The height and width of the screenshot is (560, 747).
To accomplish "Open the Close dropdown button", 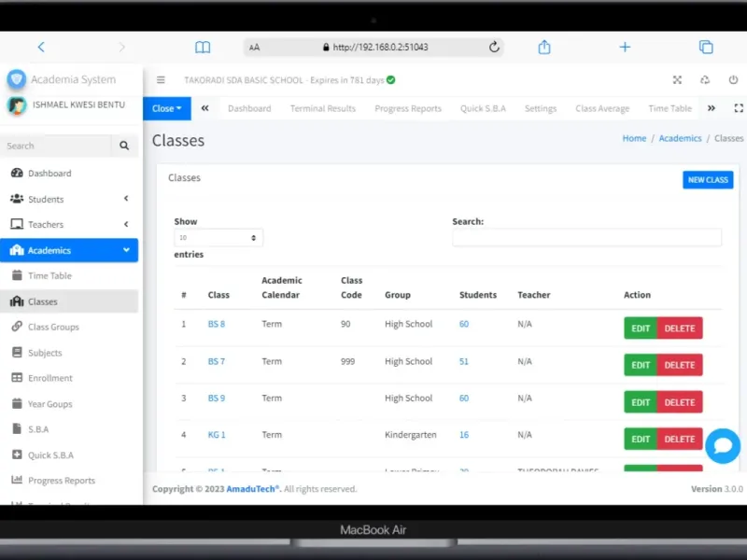I will click(x=167, y=108).
